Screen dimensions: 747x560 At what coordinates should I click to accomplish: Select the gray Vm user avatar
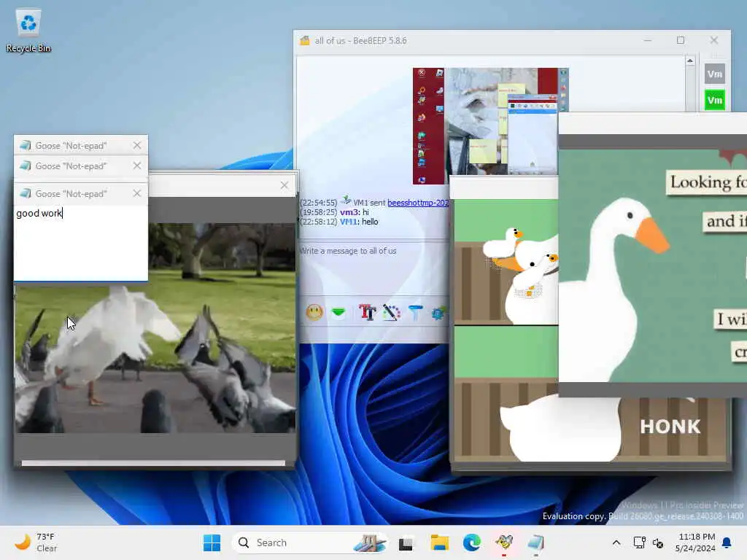point(714,74)
